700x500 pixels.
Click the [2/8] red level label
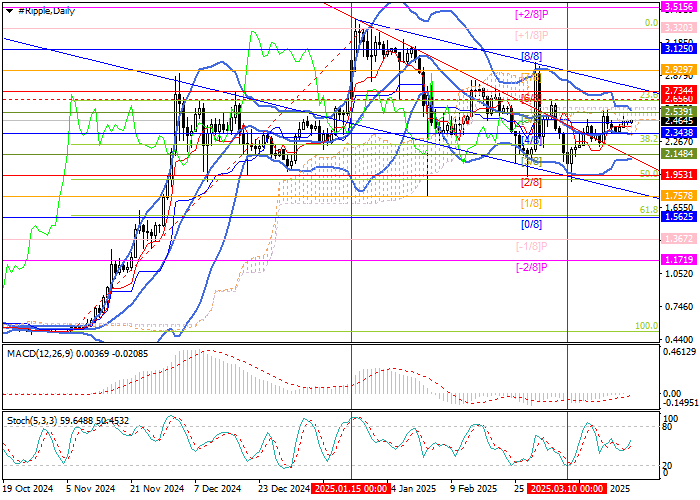[x=531, y=183]
